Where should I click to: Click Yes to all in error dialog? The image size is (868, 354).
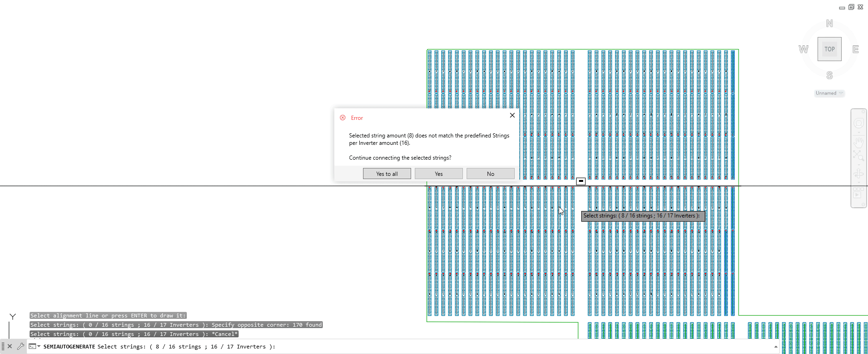click(x=387, y=174)
